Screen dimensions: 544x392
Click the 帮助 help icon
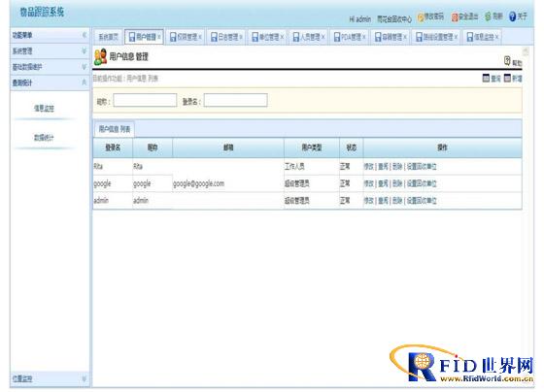pyautogui.click(x=507, y=61)
